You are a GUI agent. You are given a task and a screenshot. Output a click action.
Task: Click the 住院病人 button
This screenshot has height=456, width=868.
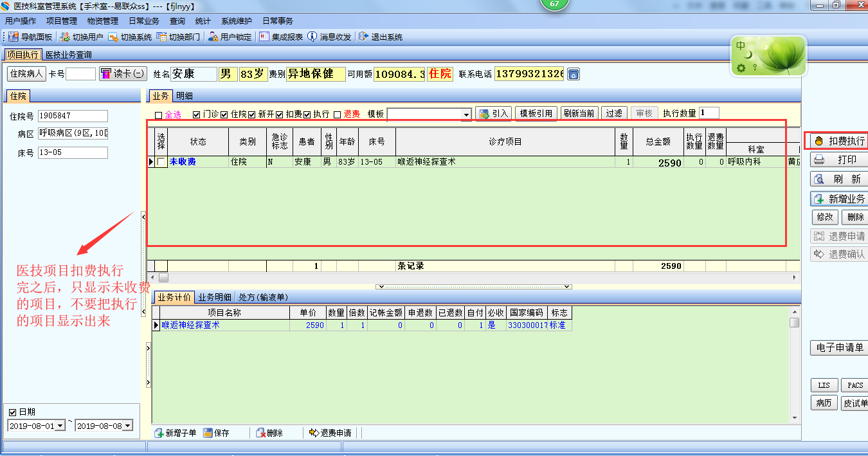[26, 74]
